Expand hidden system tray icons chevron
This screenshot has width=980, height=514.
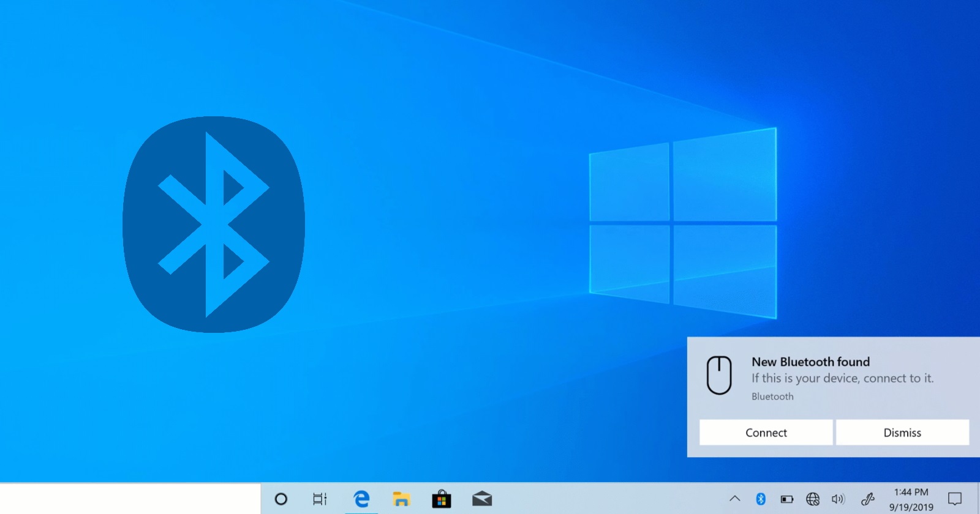point(735,499)
